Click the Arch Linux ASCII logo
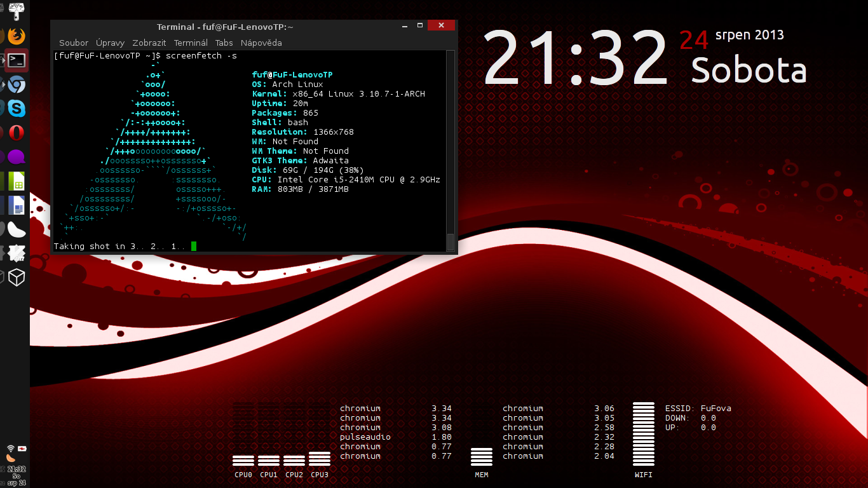Image resolution: width=868 pixels, height=488 pixels. 153,151
